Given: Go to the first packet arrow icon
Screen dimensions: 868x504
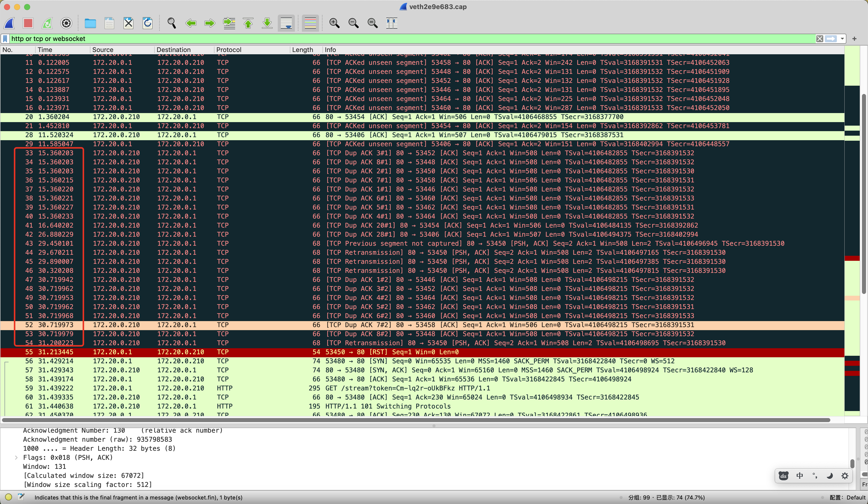Looking at the screenshot, I should (248, 23).
